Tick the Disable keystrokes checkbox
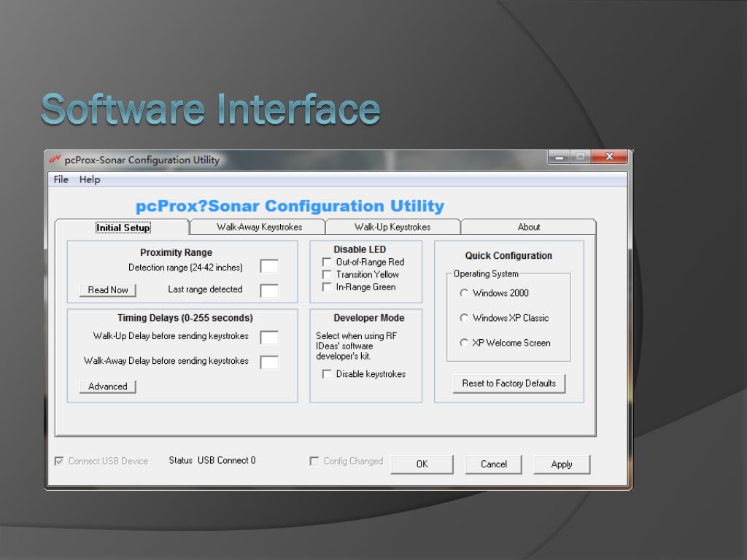 (x=327, y=374)
